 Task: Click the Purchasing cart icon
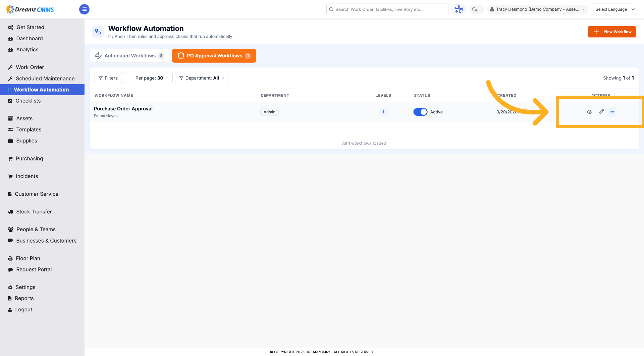click(x=10, y=159)
